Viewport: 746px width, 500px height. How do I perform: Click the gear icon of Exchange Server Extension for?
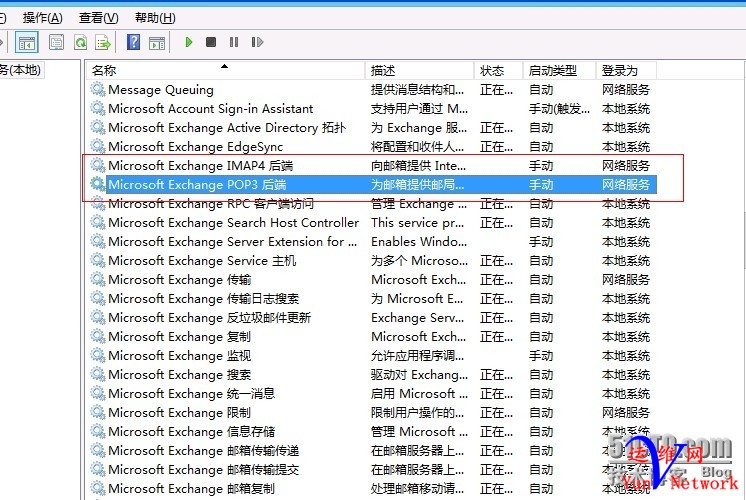pos(98,241)
